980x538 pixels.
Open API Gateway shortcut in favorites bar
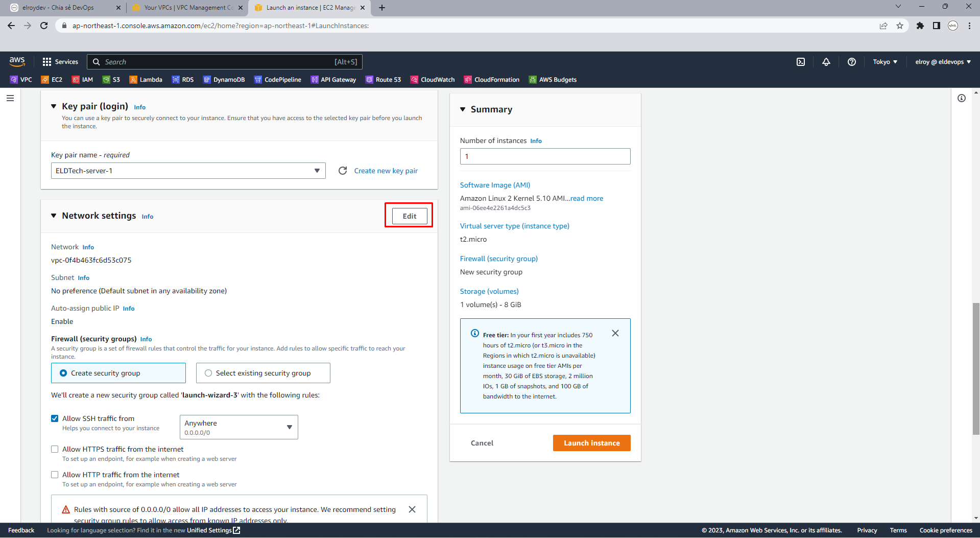click(333, 80)
